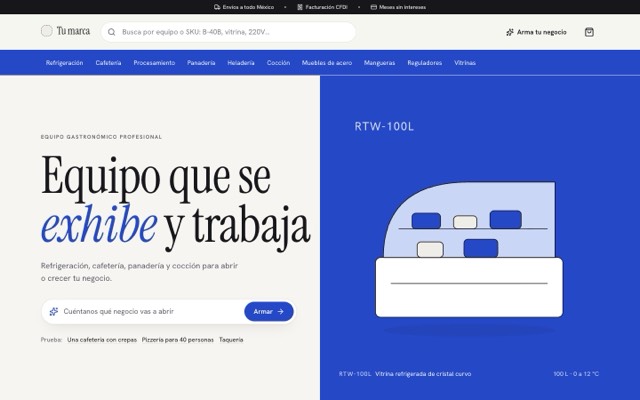The image size is (640, 400).
Task: Click the large RTW-100L heading
Action: pyautogui.click(x=384, y=127)
